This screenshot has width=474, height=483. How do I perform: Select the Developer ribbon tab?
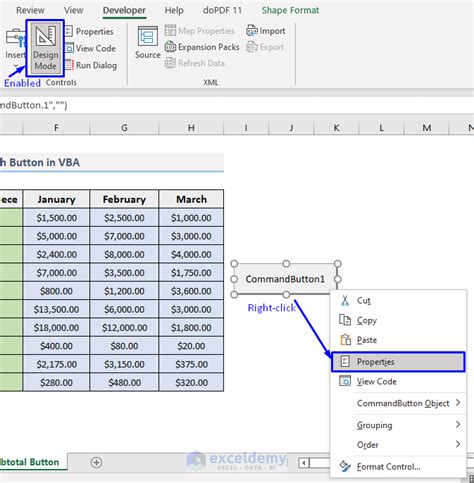click(x=124, y=10)
